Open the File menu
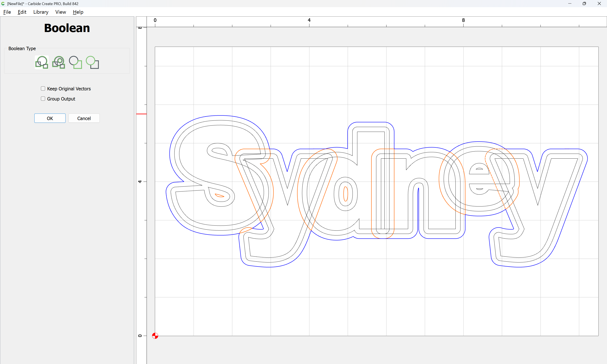The height and width of the screenshot is (364, 607). pyautogui.click(x=7, y=12)
